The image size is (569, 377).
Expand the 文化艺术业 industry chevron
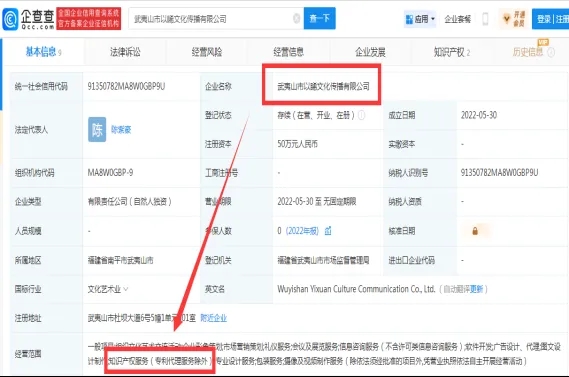(x=126, y=289)
